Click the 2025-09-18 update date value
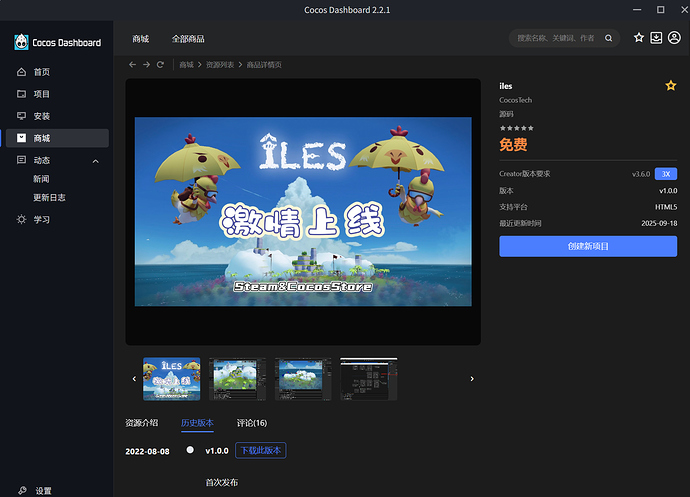 pos(659,223)
